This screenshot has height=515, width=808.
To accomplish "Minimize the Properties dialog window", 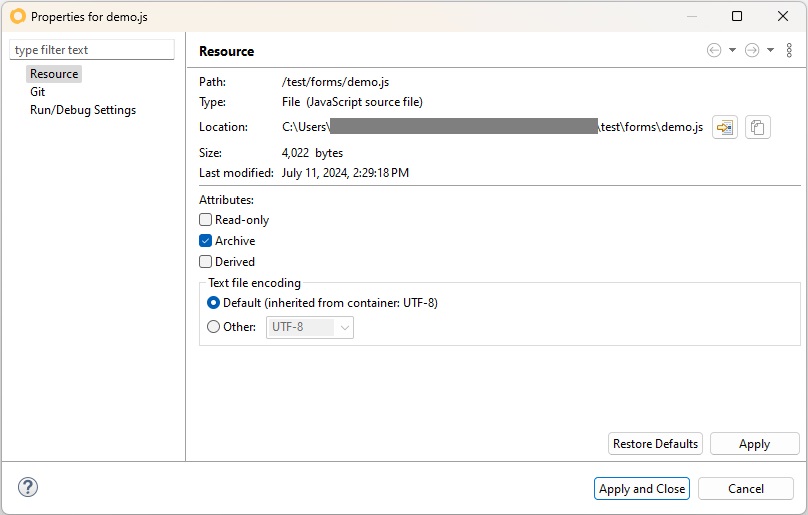I will coord(691,16).
